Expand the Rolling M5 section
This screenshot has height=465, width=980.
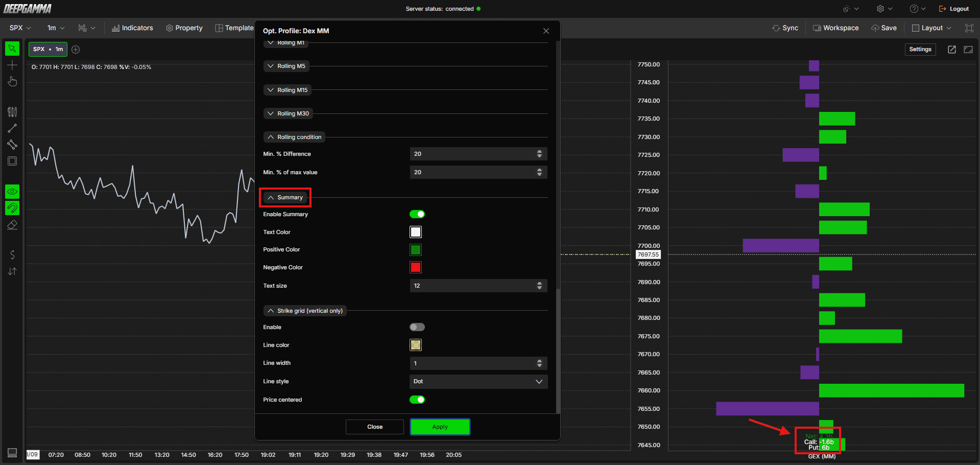(286, 66)
